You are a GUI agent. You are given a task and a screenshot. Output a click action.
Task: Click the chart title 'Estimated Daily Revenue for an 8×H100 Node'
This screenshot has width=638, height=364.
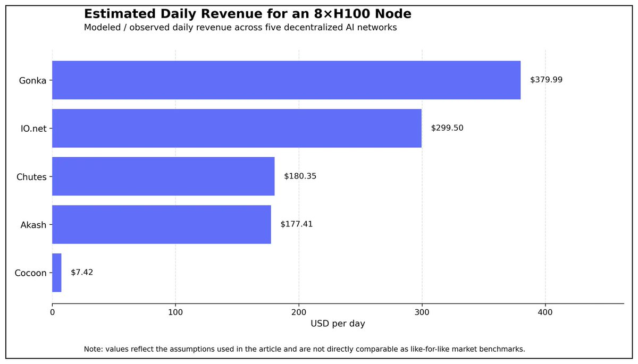247,14
